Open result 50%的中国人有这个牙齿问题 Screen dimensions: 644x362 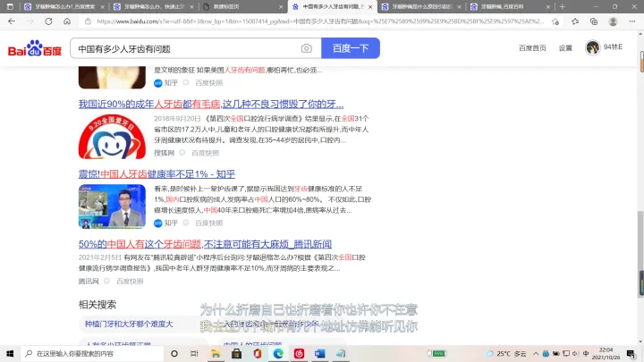205,244
